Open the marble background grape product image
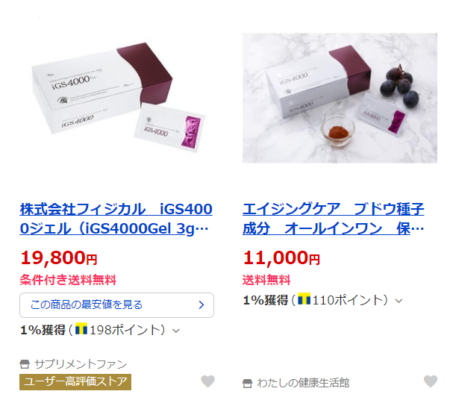 click(340, 98)
